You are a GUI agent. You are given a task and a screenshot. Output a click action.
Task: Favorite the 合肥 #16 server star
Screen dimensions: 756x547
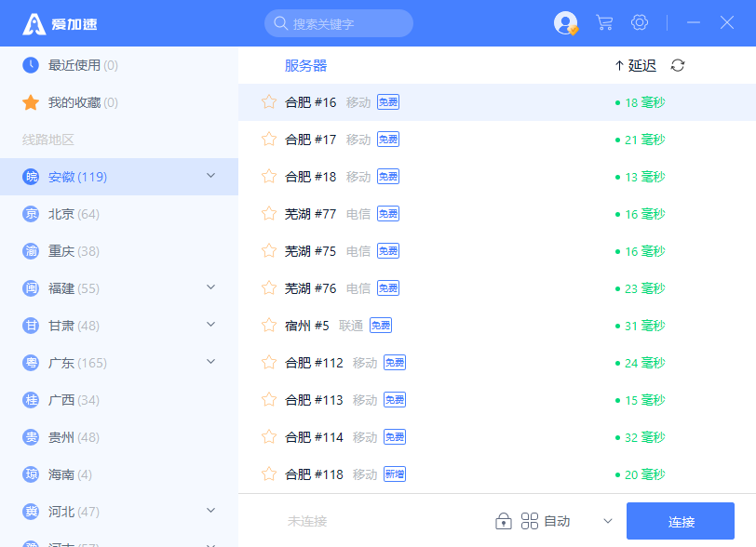pos(269,102)
